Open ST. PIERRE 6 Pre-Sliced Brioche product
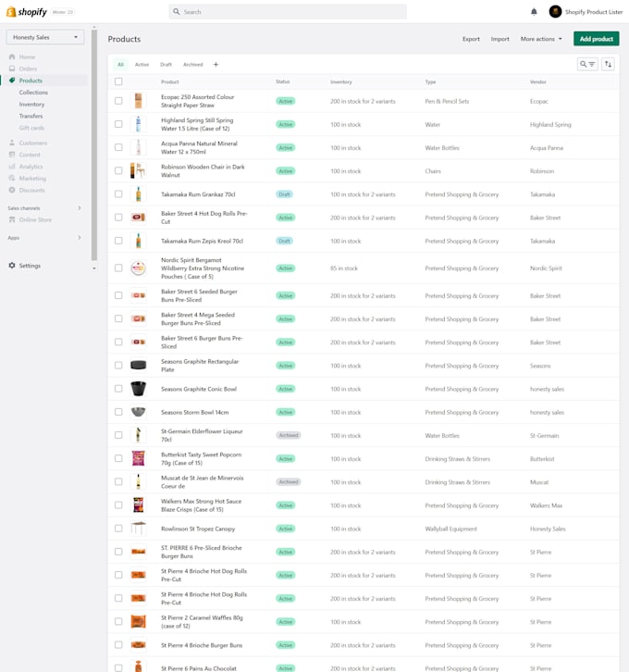 click(202, 552)
